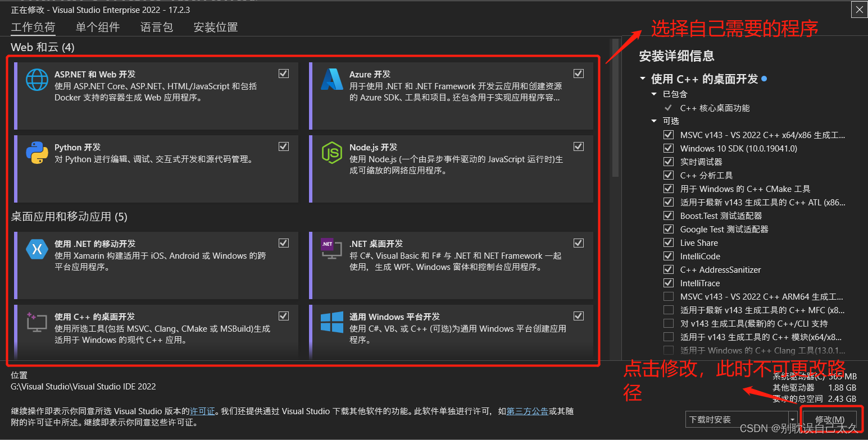Click the Azure development logo icon
This screenshot has height=440, width=868.
(332, 79)
